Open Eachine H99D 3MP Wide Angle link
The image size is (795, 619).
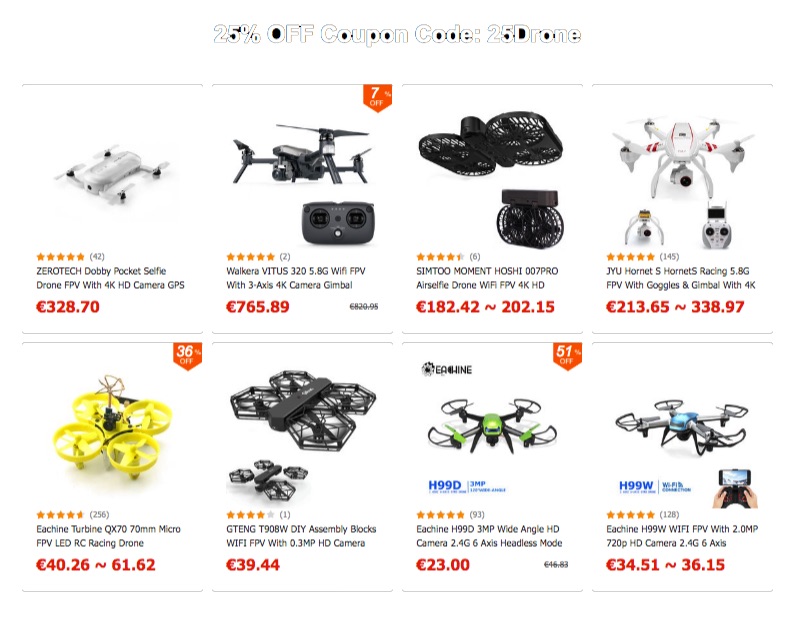click(489, 536)
